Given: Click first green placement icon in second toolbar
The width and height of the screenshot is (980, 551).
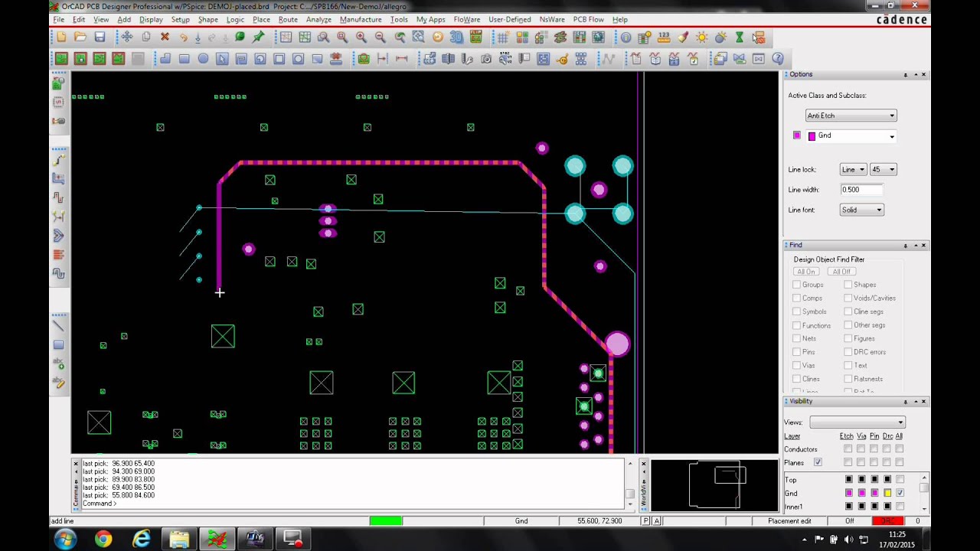Looking at the screenshot, I should click(61, 58).
